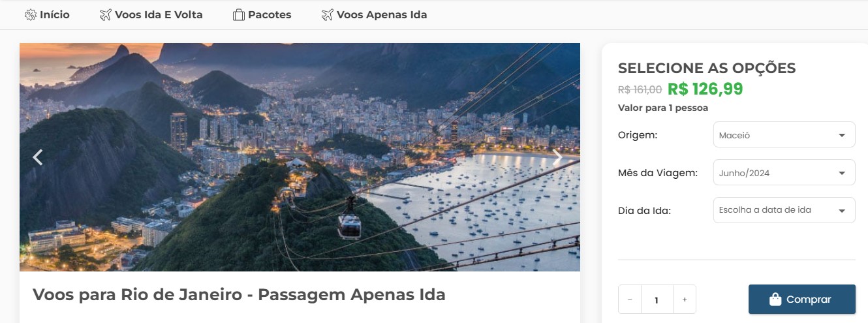
Task: Click the gear icon beside Início
Action: 30,14
